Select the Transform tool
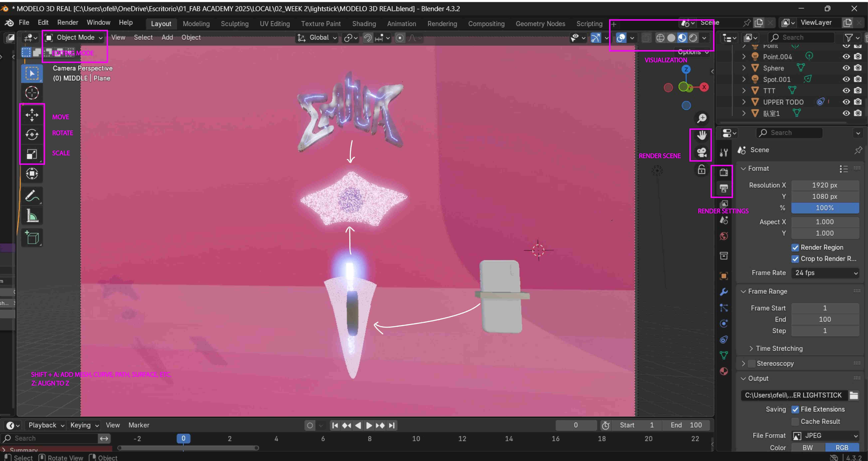Image resolution: width=868 pixels, height=461 pixels. pyautogui.click(x=32, y=174)
